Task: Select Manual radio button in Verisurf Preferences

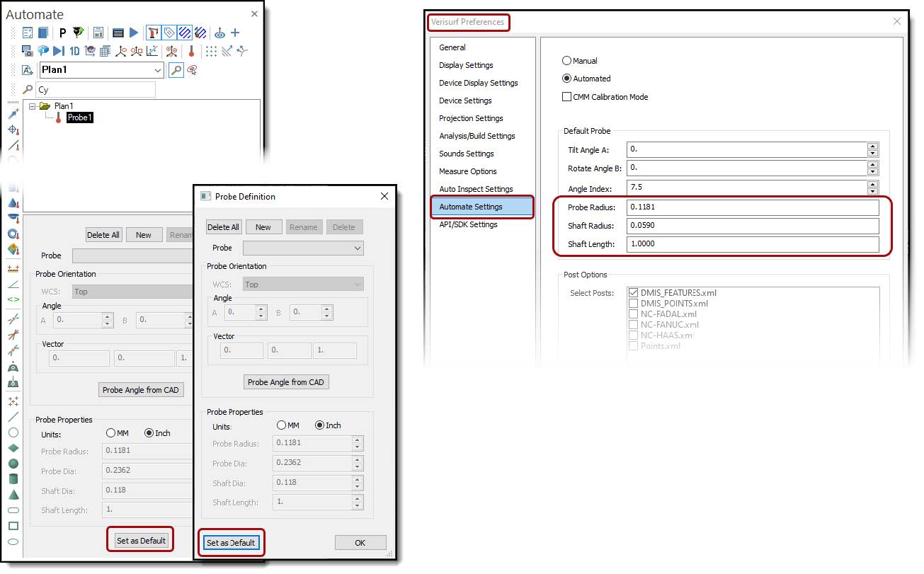Action: coord(566,61)
